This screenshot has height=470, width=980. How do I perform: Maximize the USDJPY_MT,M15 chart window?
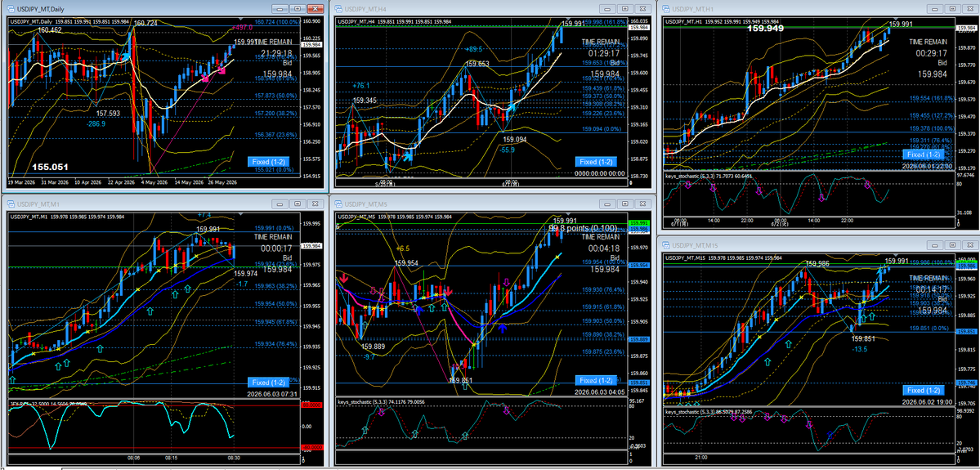click(x=952, y=244)
